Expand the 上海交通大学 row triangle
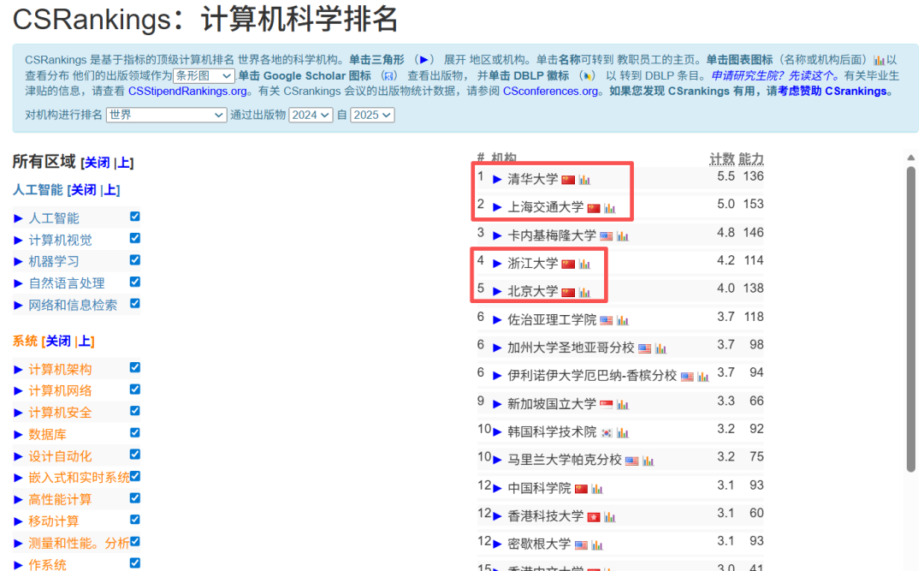Viewport: 924px width, 571px height. point(497,208)
